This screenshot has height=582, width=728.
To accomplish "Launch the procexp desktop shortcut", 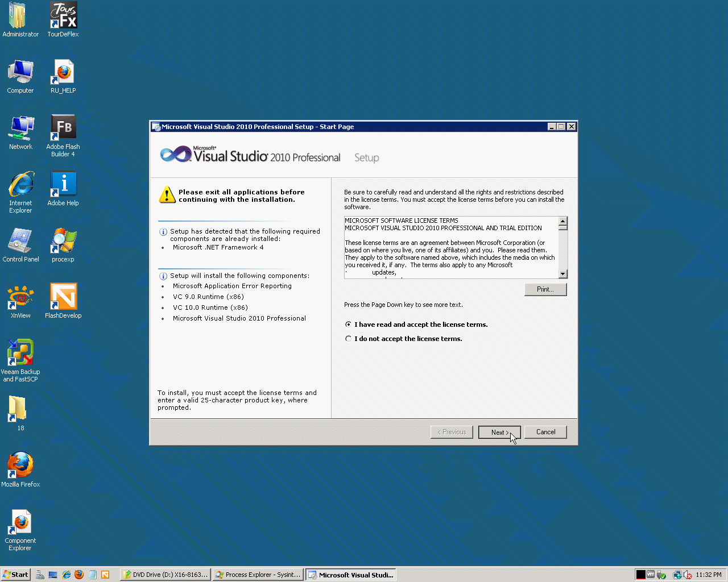I will click(x=63, y=245).
